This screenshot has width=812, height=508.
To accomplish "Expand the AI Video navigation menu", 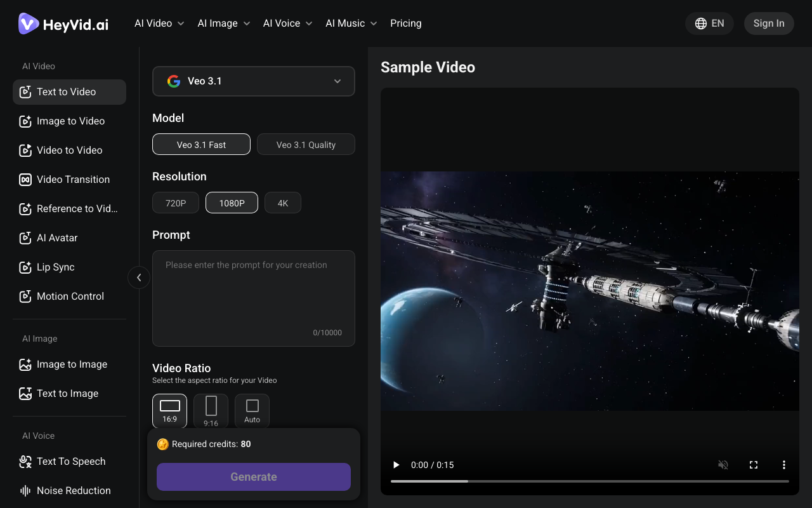I will click(x=159, y=23).
